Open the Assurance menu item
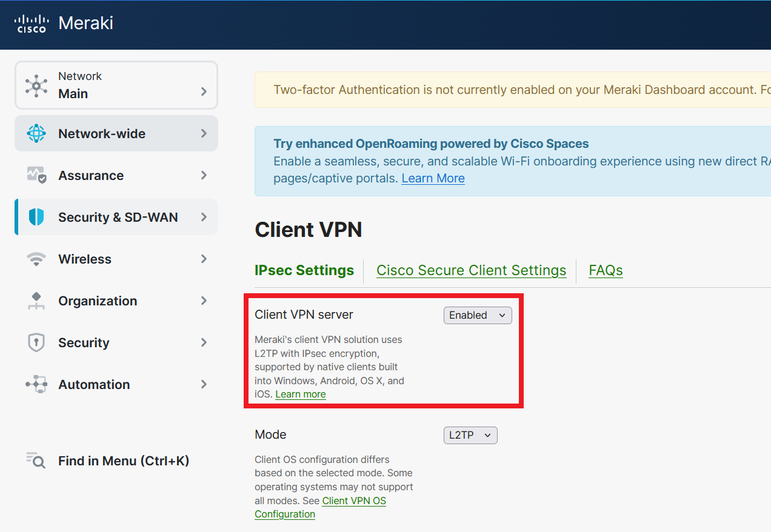Viewport: 771px width, 532px height. [116, 175]
